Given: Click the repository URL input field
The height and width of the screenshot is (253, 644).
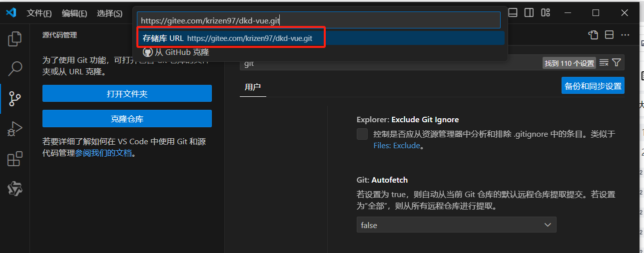Looking at the screenshot, I should coord(319,20).
